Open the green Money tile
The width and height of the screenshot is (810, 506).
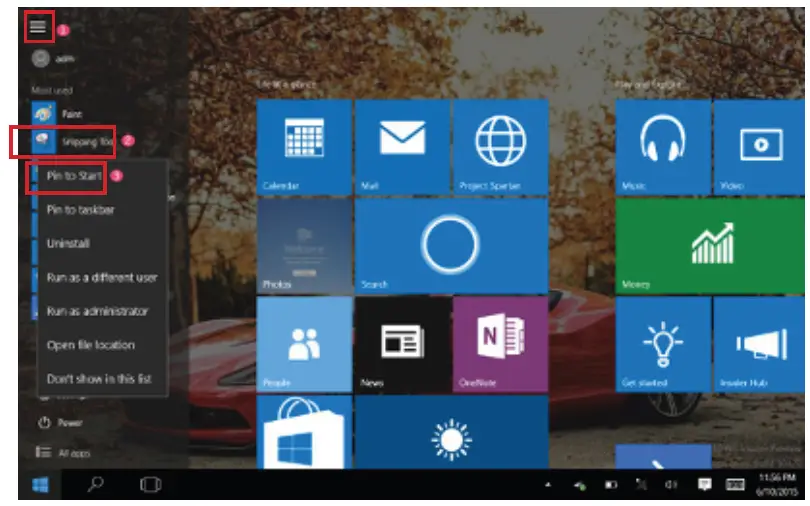710,246
